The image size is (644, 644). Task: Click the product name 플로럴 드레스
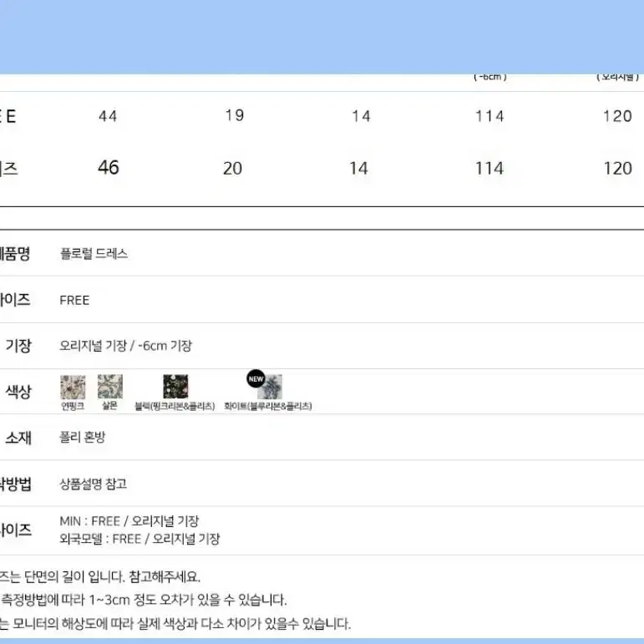(x=94, y=253)
